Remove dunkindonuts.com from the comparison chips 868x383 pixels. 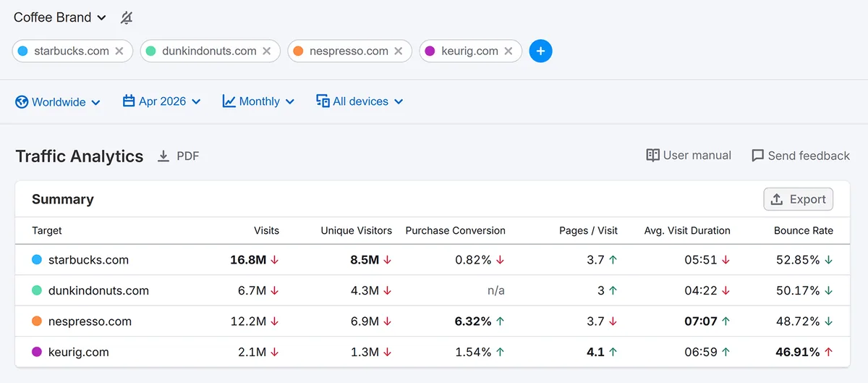pyautogui.click(x=267, y=51)
